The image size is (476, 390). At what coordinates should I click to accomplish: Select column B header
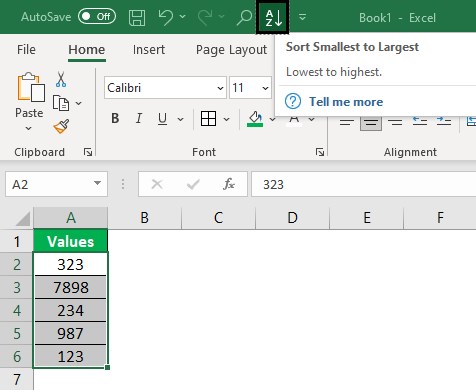pyautogui.click(x=145, y=218)
